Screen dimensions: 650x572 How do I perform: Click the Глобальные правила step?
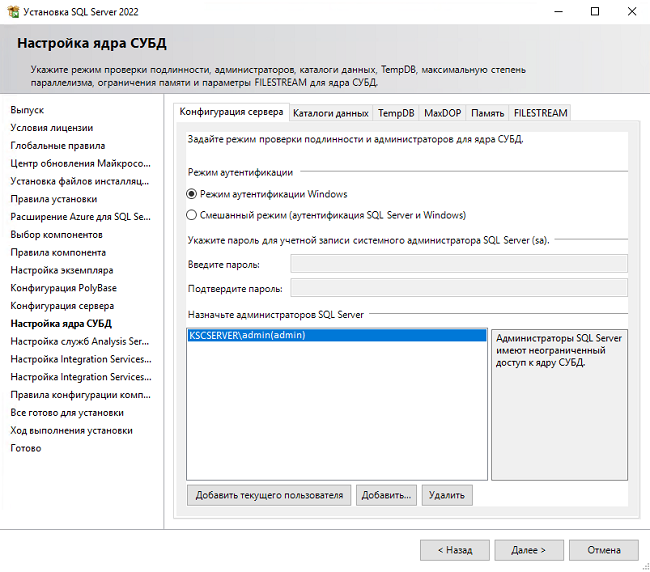click(x=58, y=146)
